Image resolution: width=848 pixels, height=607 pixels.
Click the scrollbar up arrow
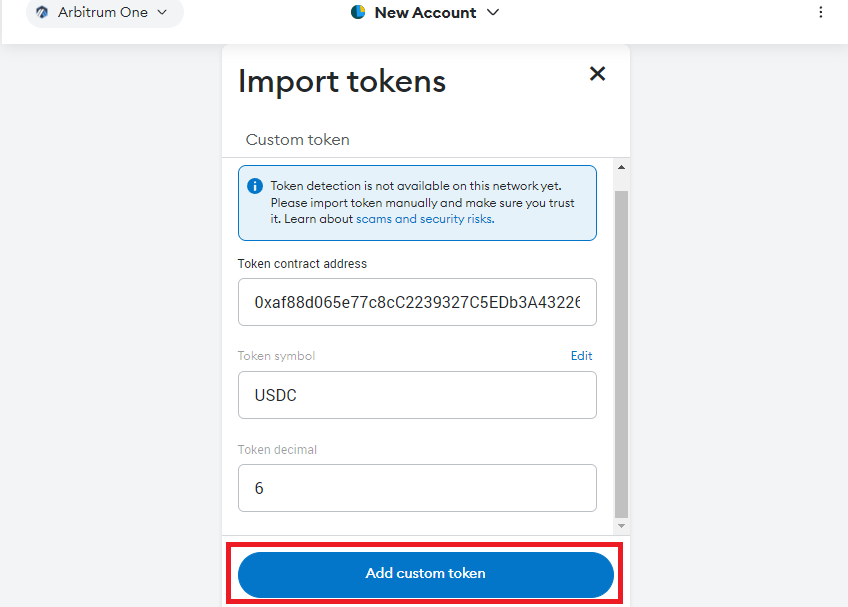coord(621,168)
